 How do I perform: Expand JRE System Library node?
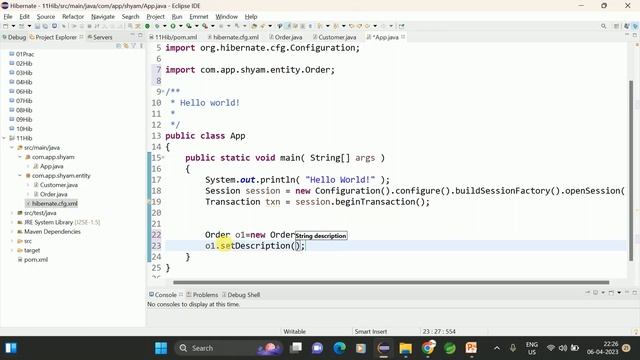pos(12,222)
